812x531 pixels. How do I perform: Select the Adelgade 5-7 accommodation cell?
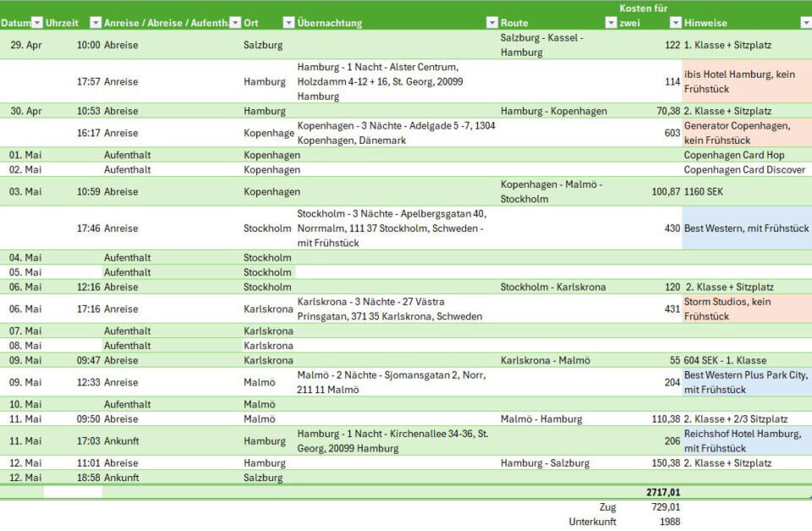398,133
